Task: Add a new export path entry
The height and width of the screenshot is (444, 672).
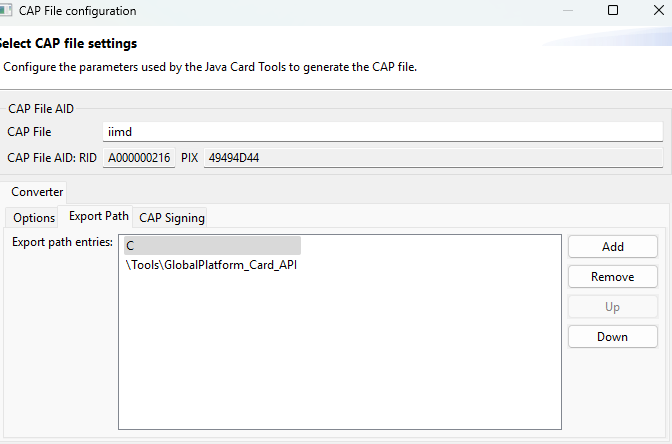Action: tap(613, 247)
